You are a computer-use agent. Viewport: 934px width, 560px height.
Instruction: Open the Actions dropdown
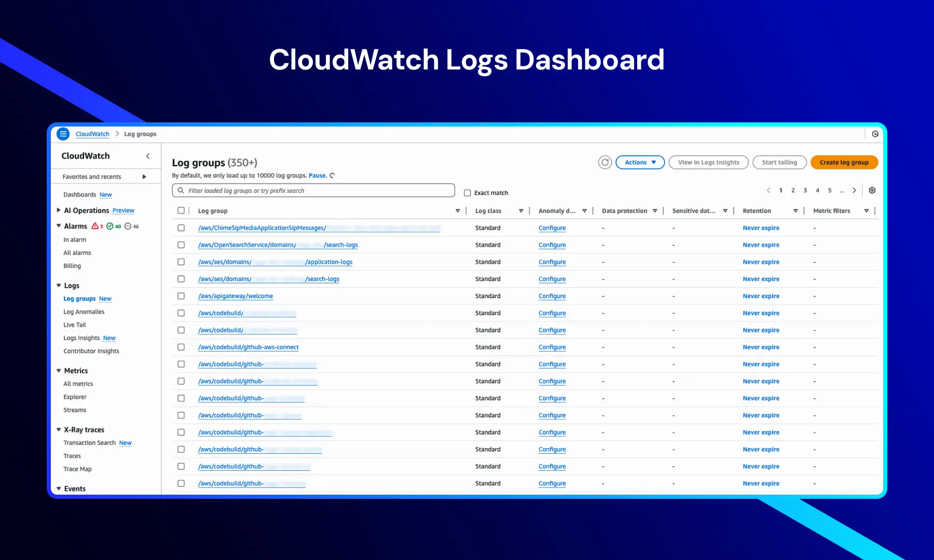[x=640, y=162]
